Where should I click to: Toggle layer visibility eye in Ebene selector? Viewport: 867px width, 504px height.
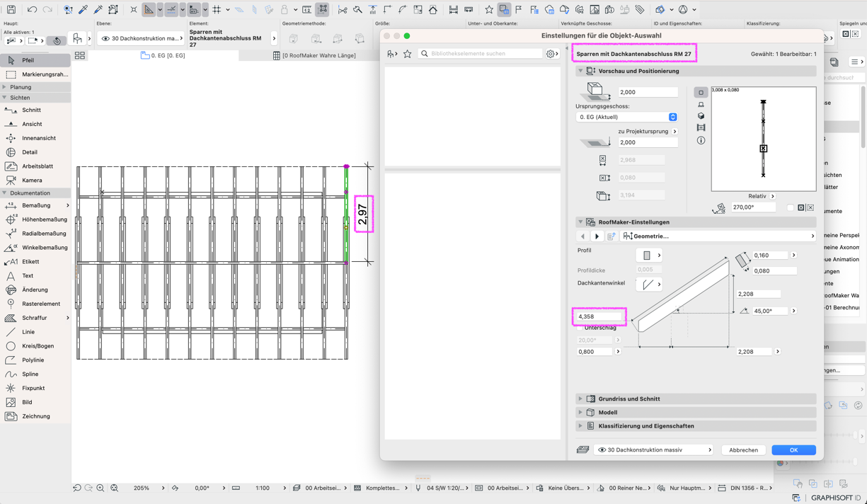tap(105, 38)
